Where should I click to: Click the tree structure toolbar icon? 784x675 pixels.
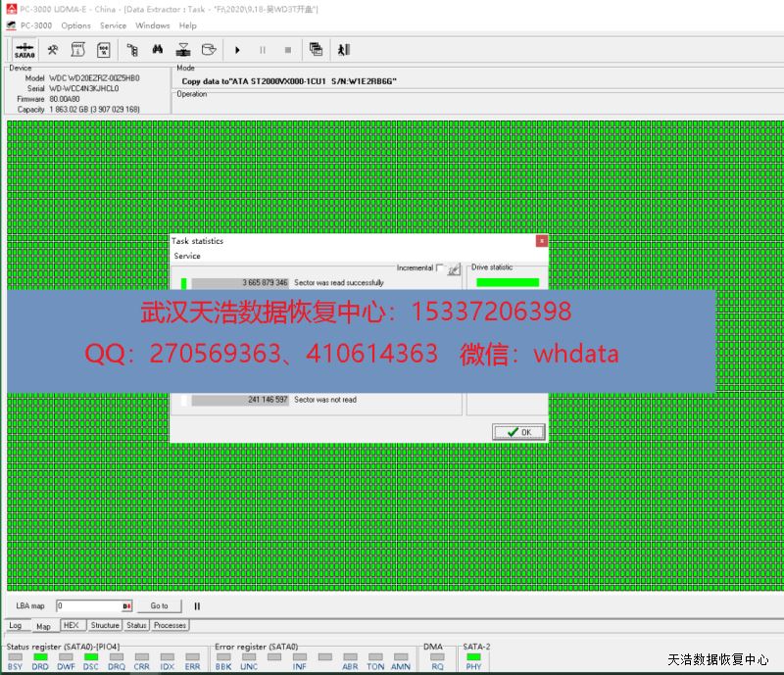click(x=132, y=49)
